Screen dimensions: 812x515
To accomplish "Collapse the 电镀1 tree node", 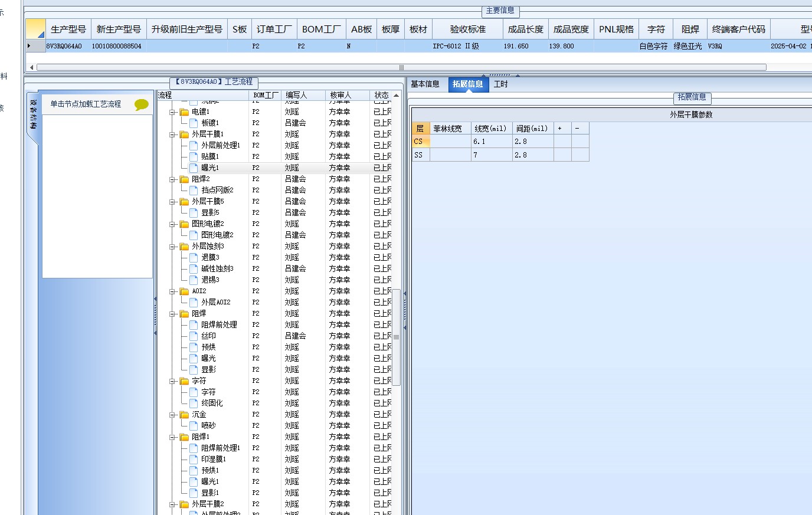I will click(173, 112).
